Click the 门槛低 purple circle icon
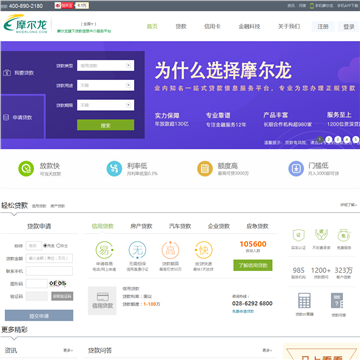 click(x=296, y=169)
